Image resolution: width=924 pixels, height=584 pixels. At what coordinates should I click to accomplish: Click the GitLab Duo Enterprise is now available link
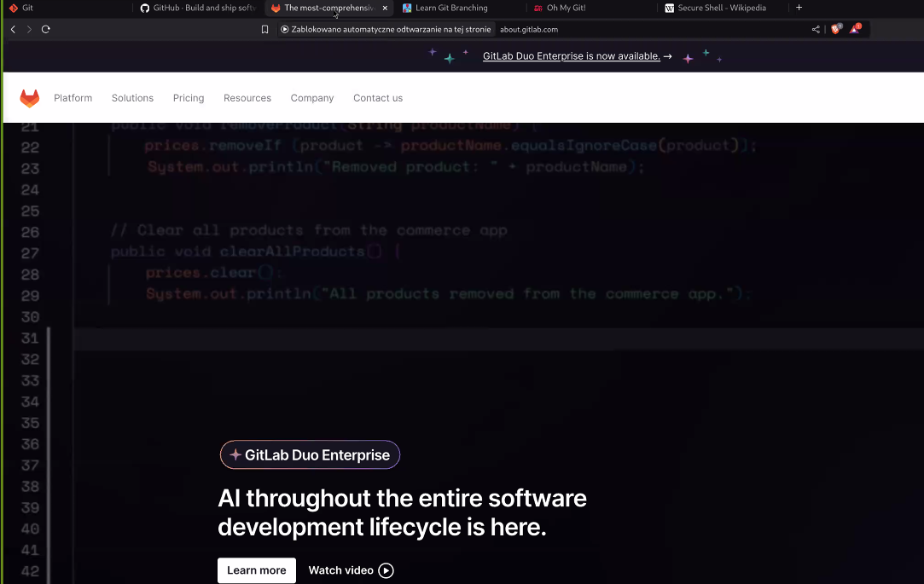[x=572, y=56]
